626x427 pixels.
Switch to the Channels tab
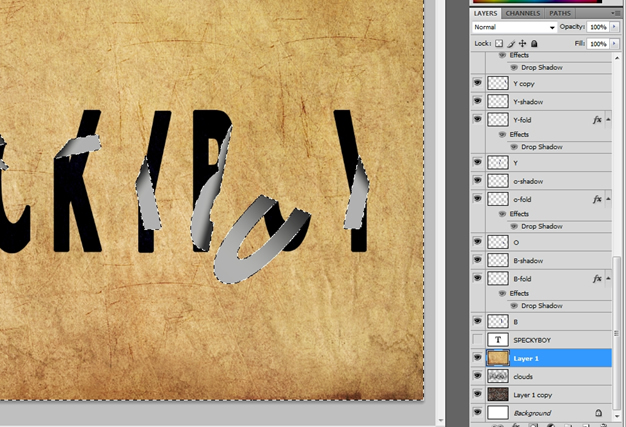[x=523, y=13]
